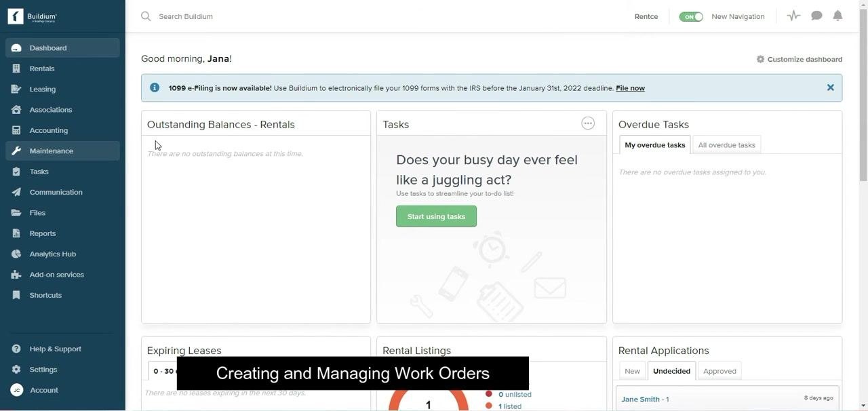Click the Communication paper plane icon
Screen dimensions: 868x411
16,192
